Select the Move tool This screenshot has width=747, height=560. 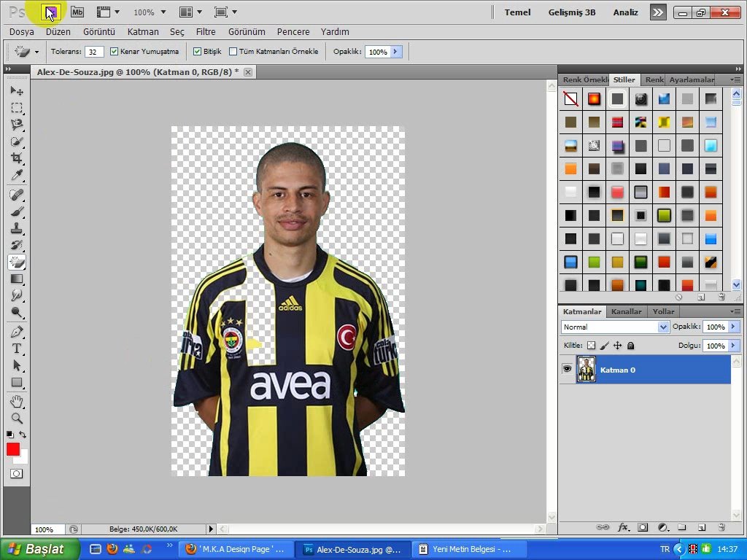(17, 90)
